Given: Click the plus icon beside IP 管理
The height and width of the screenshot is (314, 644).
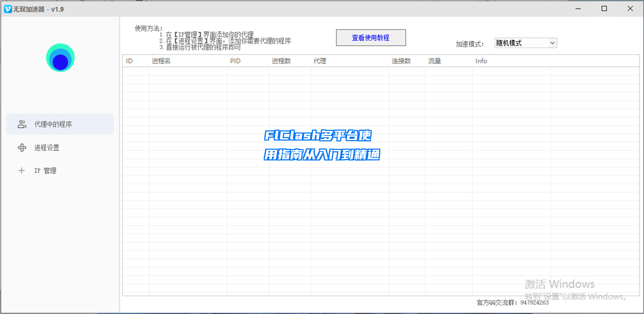Looking at the screenshot, I should pyautogui.click(x=21, y=171).
